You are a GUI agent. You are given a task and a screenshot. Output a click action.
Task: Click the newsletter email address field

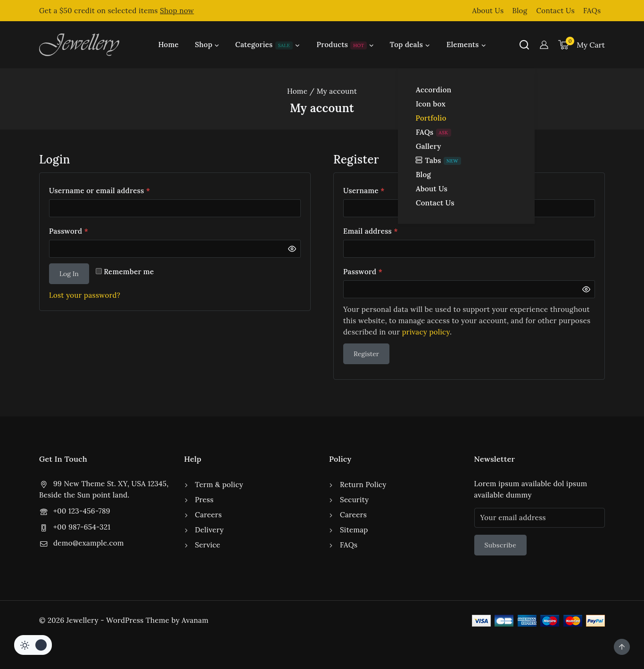539,518
